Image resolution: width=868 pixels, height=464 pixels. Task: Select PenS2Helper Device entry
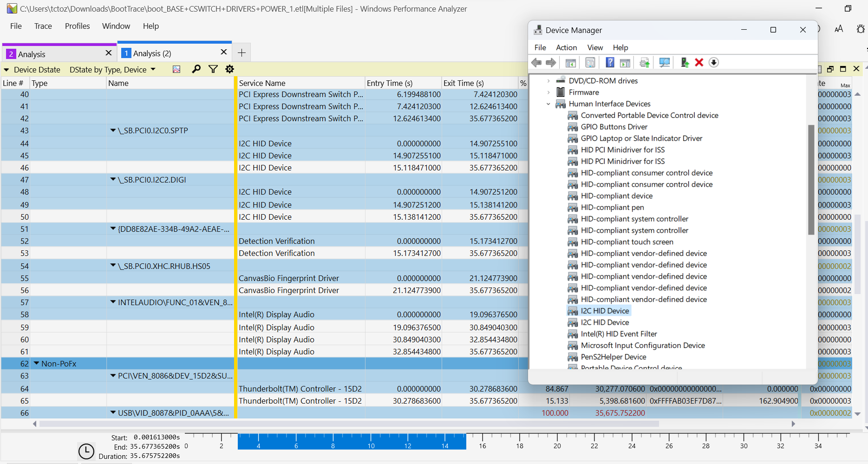pos(613,357)
